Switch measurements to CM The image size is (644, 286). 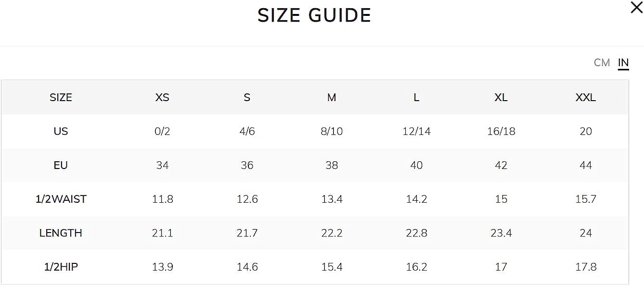(x=602, y=63)
